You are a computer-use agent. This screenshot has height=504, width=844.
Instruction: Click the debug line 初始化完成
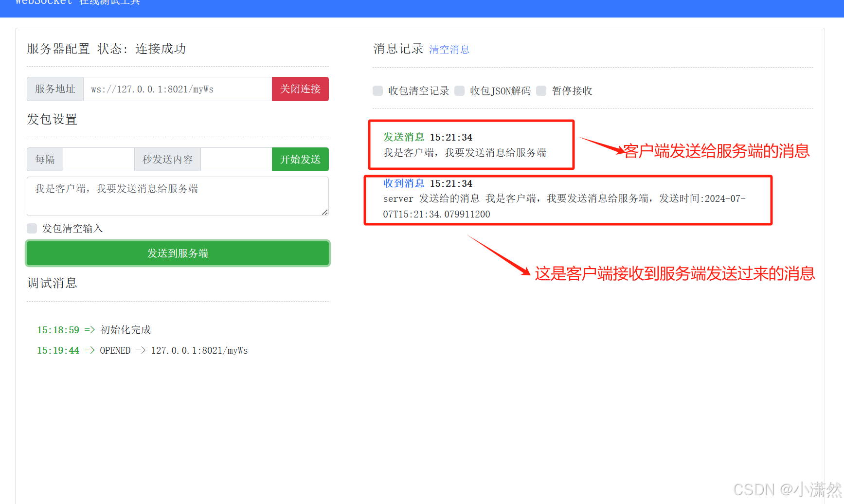pos(126,330)
